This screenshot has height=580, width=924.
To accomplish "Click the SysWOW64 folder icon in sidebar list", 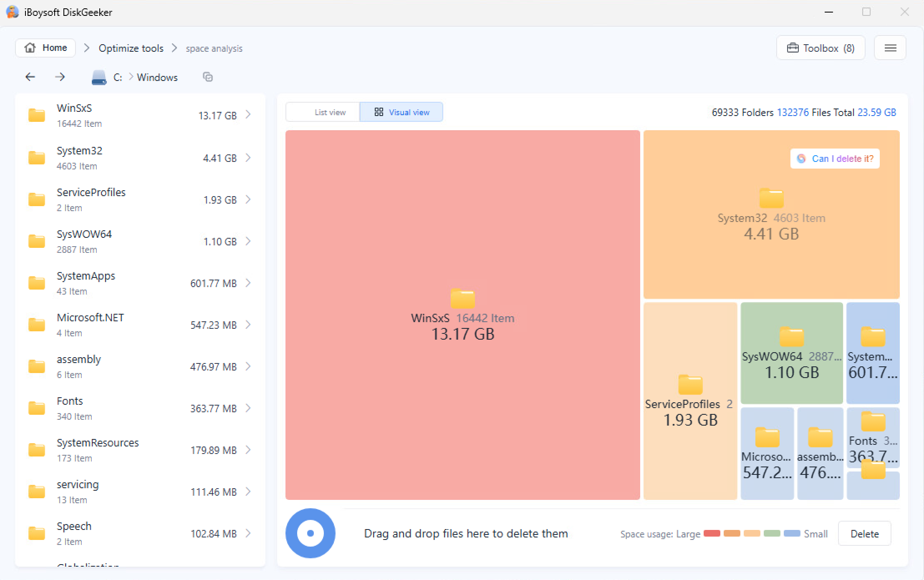I will pos(37,241).
